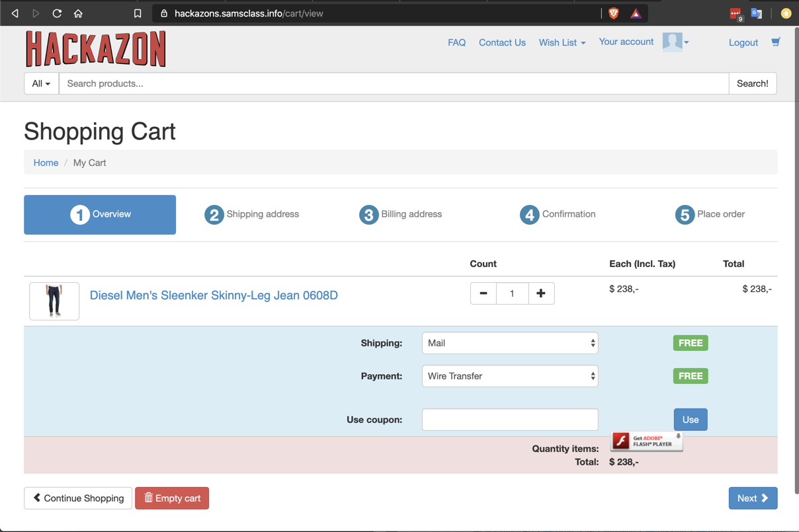Screen dimensions: 799x532
Task: Open the FAQ link
Action: click(456, 42)
